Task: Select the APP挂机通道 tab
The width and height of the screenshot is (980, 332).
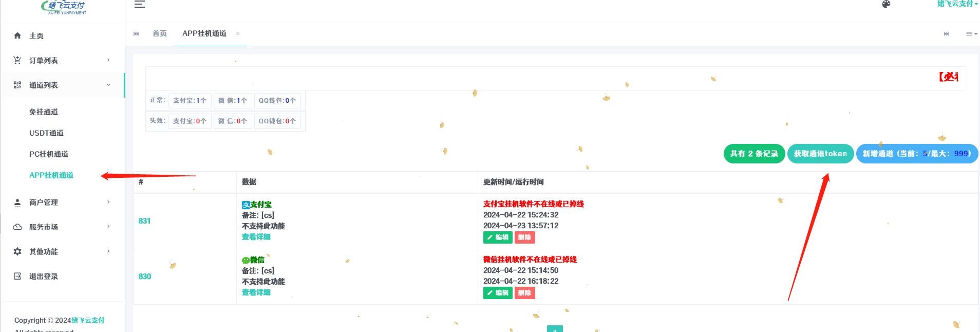Action: coord(204,33)
